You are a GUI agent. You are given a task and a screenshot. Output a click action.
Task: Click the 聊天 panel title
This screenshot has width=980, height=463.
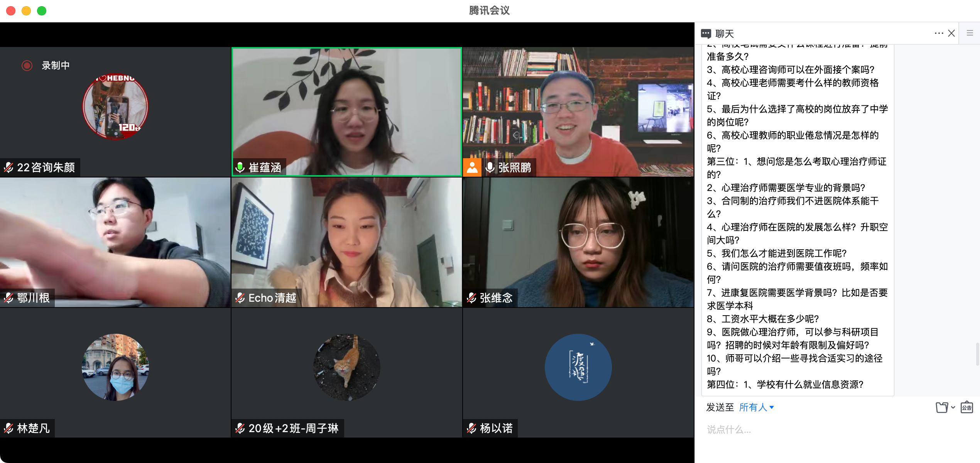click(x=724, y=34)
